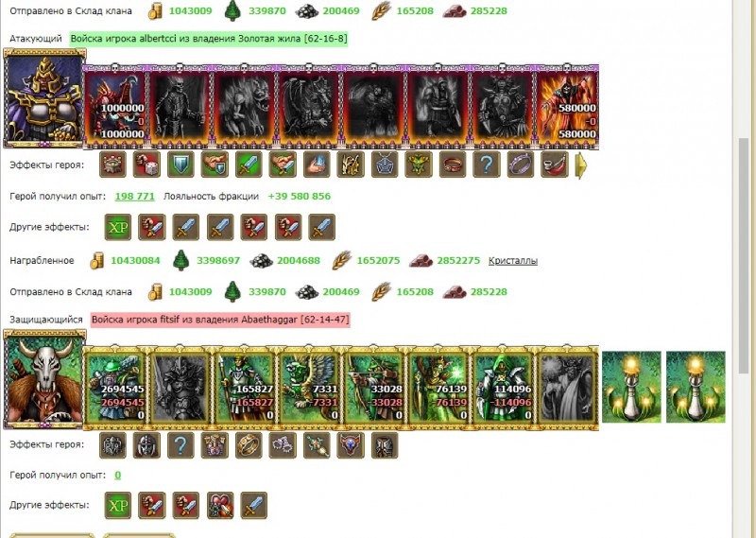756x538 pixels.
Task: Click the defender skull-masked hero portrait
Action: pyautogui.click(x=44, y=379)
